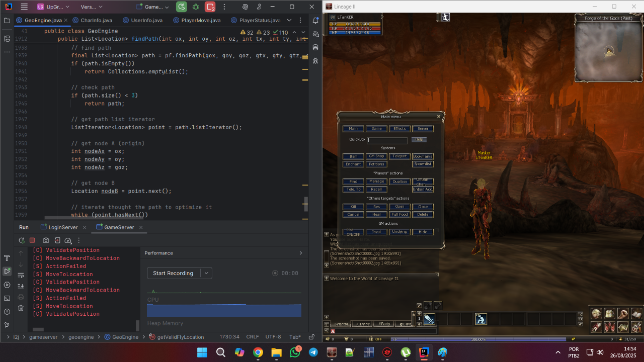
Task: Open the skills book icon in the game
Action: point(636,313)
